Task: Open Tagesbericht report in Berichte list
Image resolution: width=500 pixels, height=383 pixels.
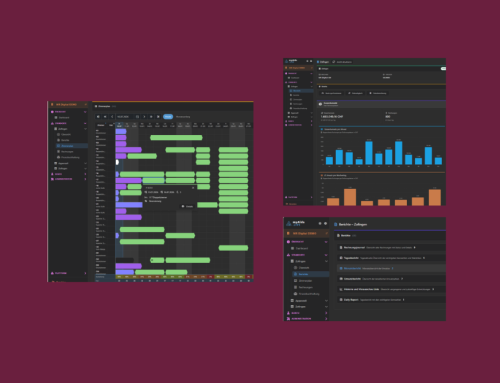Action: point(392,258)
